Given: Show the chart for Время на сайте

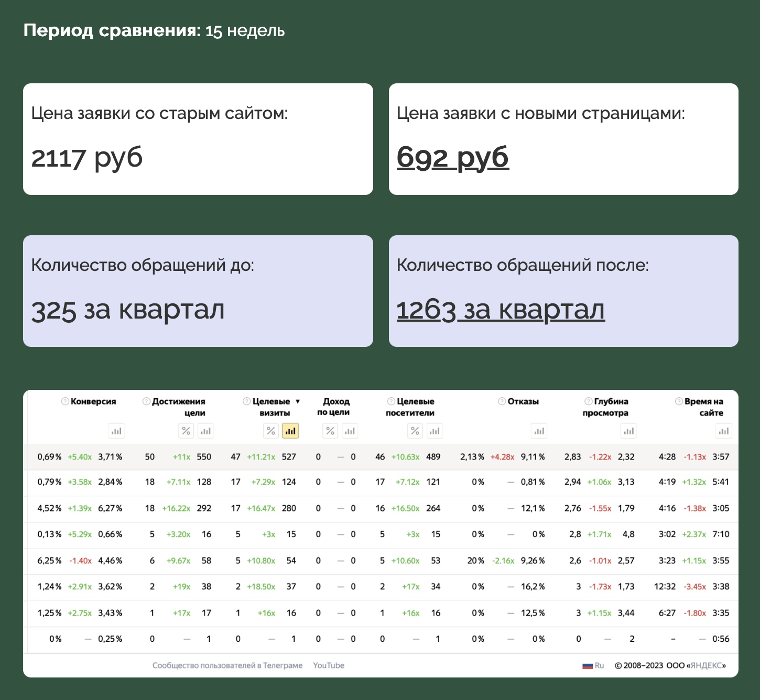Looking at the screenshot, I should pyautogui.click(x=724, y=431).
